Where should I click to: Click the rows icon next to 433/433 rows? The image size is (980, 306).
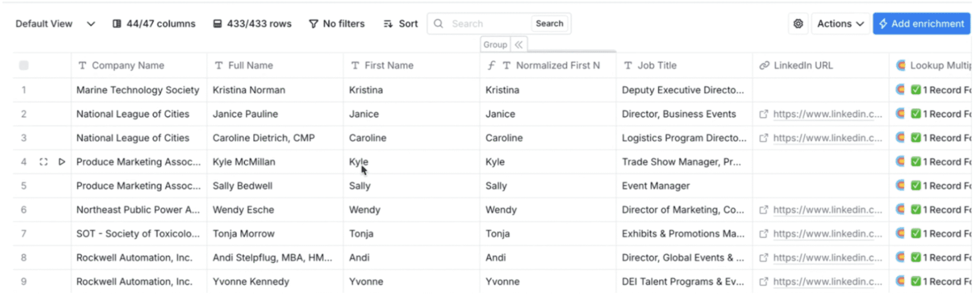[x=218, y=23]
